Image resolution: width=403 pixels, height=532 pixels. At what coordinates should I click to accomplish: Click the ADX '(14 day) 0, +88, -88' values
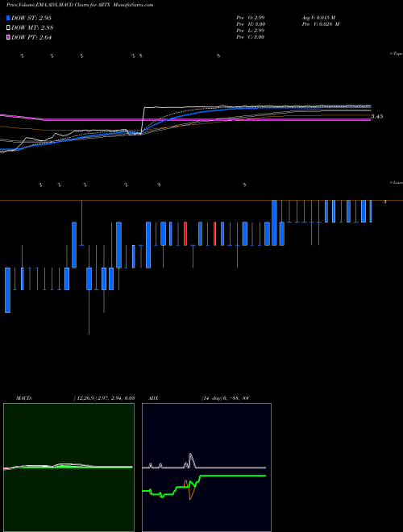(225, 398)
